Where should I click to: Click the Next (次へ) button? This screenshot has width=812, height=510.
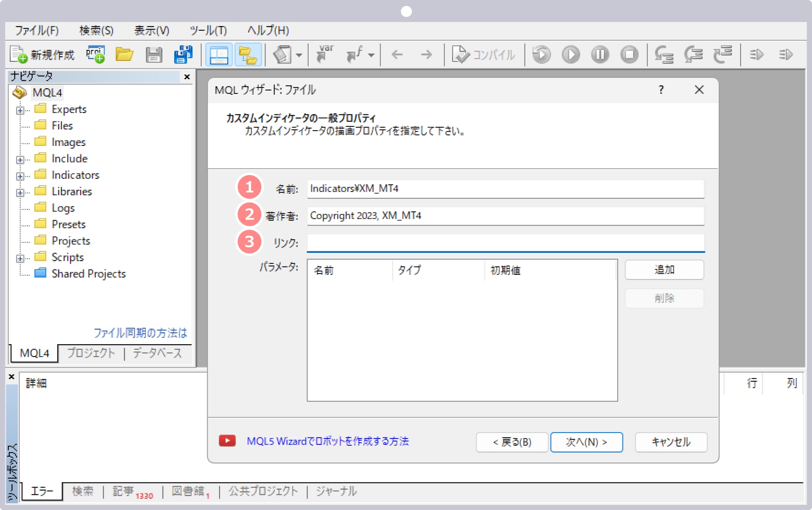pyautogui.click(x=587, y=442)
